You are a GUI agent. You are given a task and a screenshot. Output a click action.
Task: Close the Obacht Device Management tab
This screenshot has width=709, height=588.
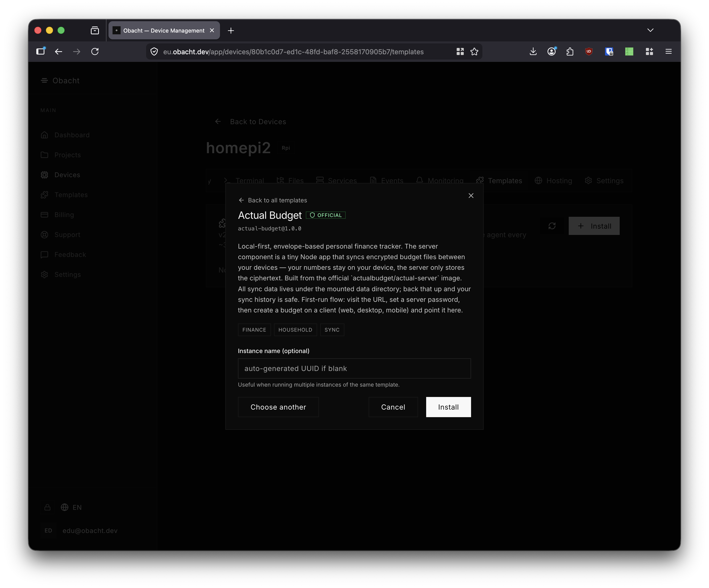coord(212,30)
